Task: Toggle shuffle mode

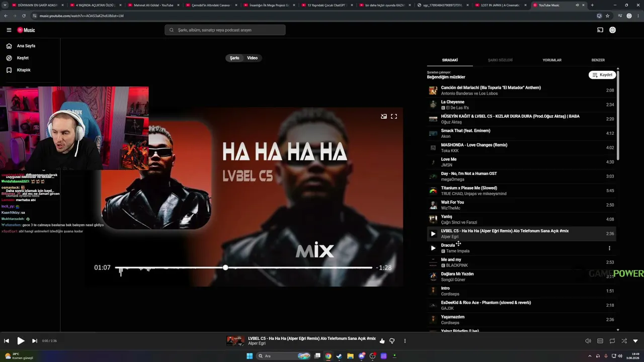Action: click(x=624, y=341)
